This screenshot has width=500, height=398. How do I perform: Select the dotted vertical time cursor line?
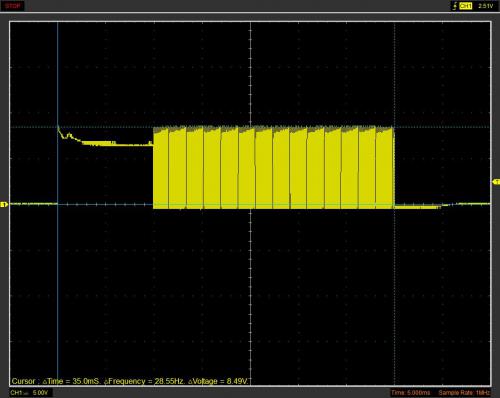click(394, 203)
